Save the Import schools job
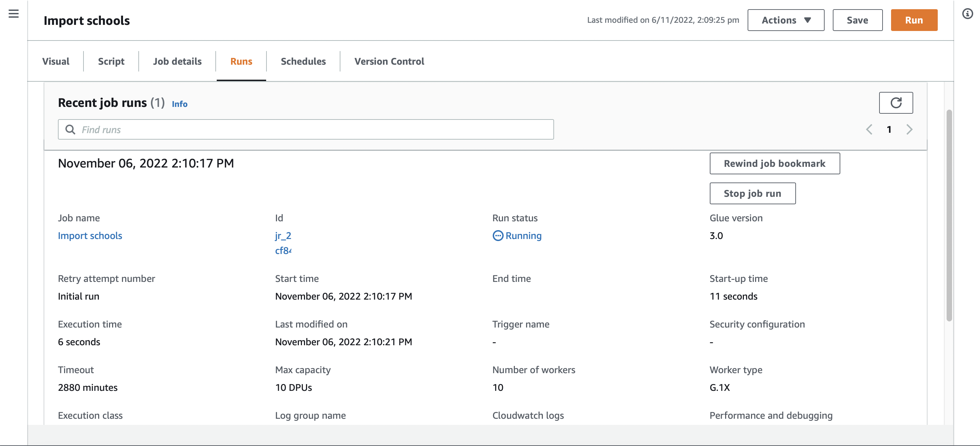This screenshot has width=980, height=446. point(857,20)
